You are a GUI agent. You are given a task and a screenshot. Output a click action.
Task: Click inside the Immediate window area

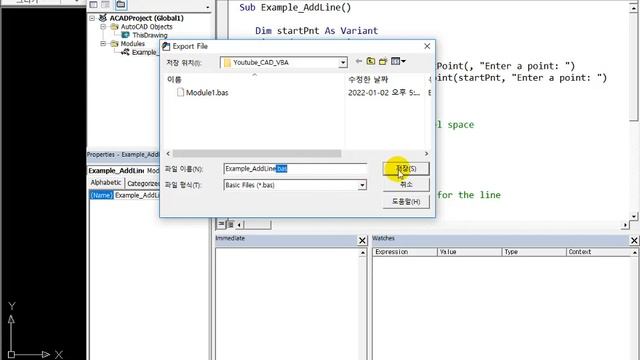287,304
